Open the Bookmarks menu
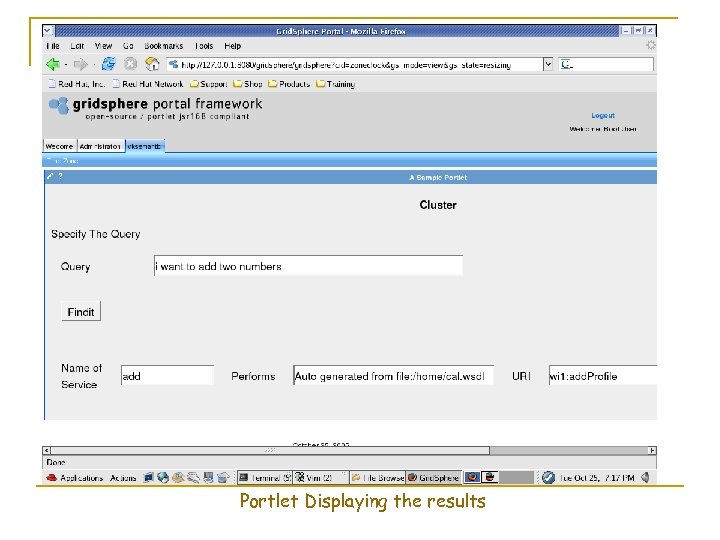 163,46
